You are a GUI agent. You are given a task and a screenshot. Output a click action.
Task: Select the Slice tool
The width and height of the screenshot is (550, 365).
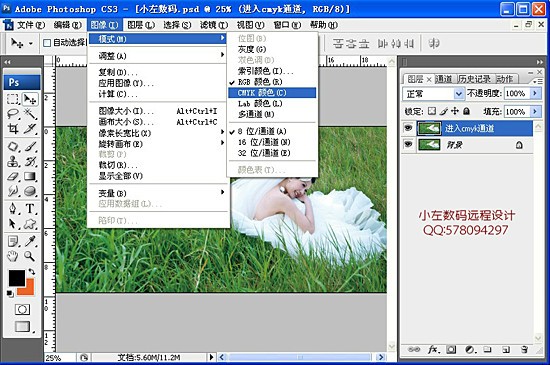(30, 129)
